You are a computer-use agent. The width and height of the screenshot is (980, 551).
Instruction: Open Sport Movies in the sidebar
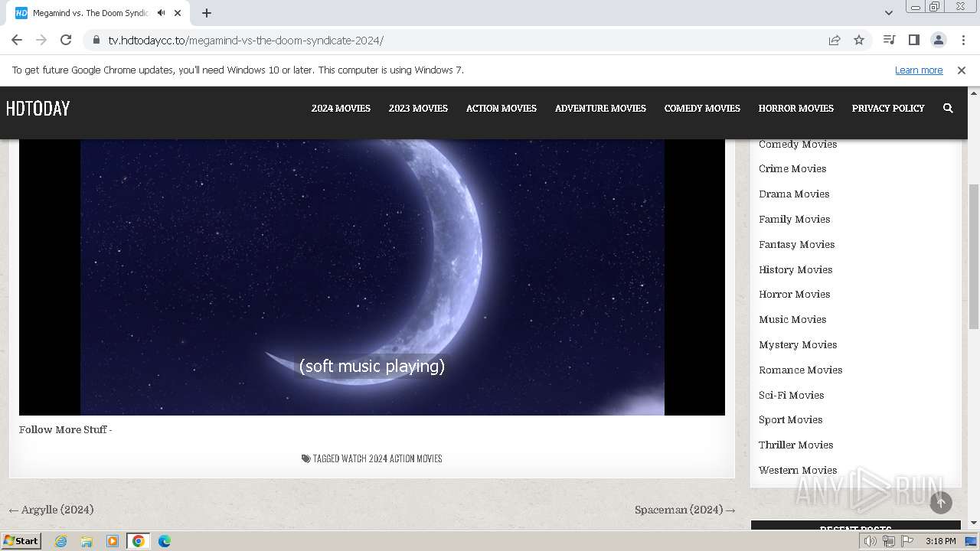[x=791, y=419]
